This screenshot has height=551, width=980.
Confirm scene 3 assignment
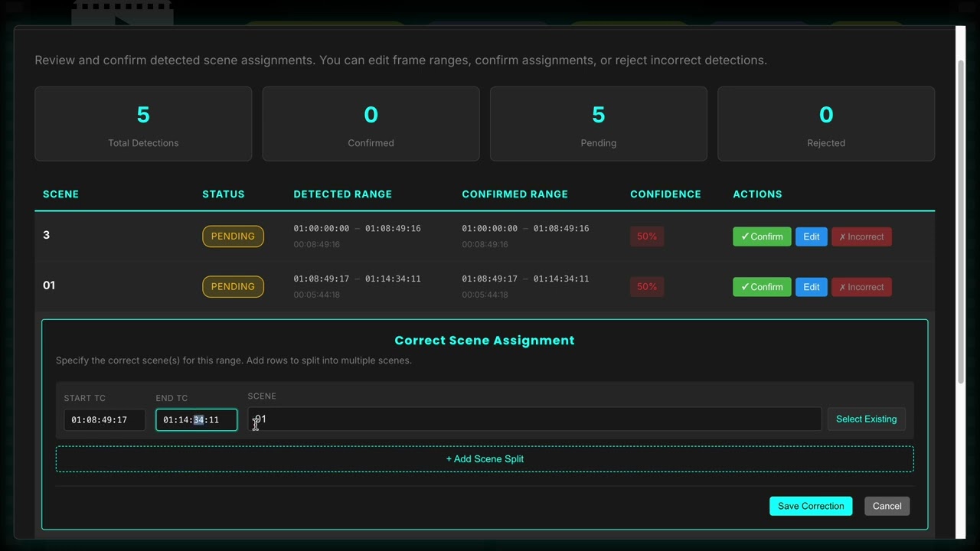click(x=762, y=236)
